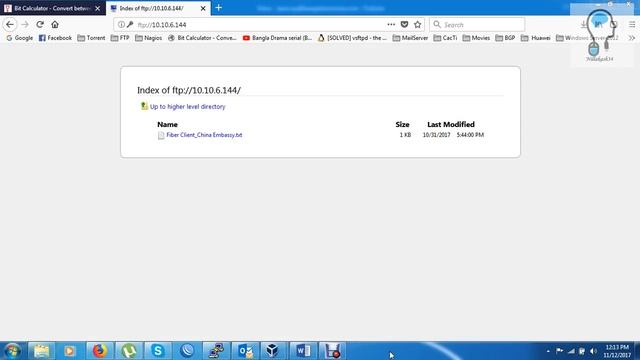Open Microsoft Word from the taskbar
Screen dimensions: 640x360
coord(303,351)
